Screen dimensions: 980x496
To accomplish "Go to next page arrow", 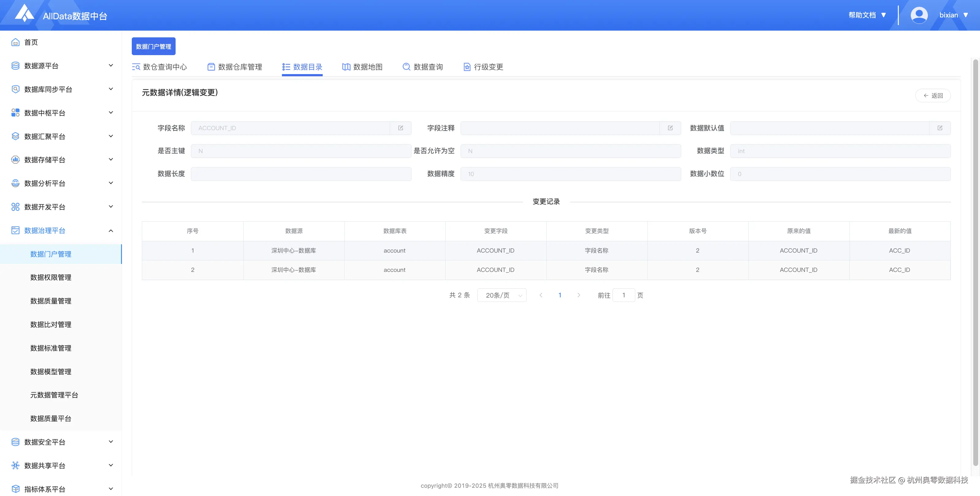I will coord(579,295).
